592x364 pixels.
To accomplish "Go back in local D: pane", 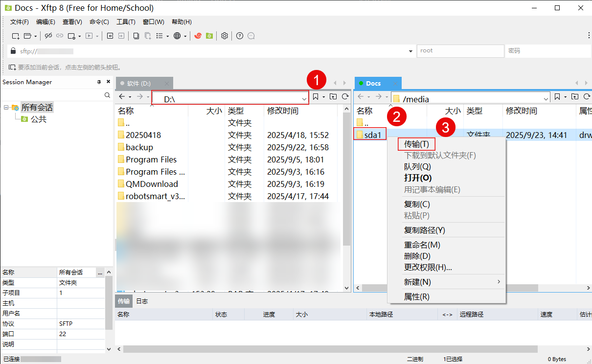I will click(x=122, y=97).
